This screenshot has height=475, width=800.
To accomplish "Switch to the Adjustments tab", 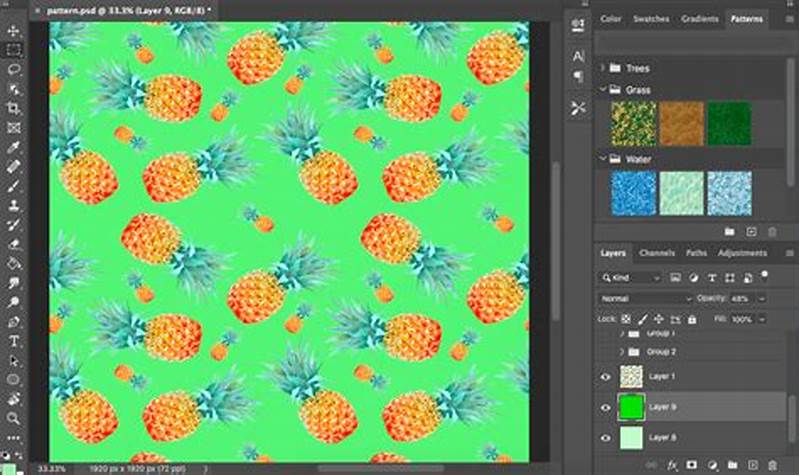I will (x=742, y=253).
